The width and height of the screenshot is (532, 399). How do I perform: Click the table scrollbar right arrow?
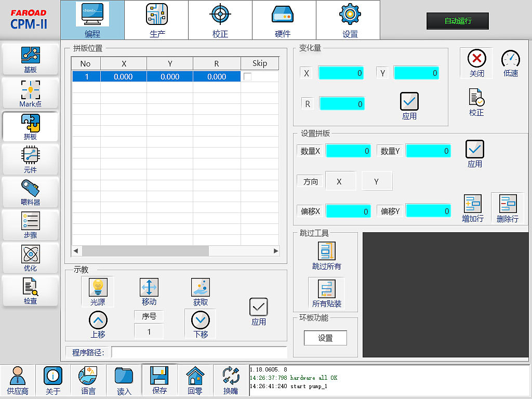point(275,251)
